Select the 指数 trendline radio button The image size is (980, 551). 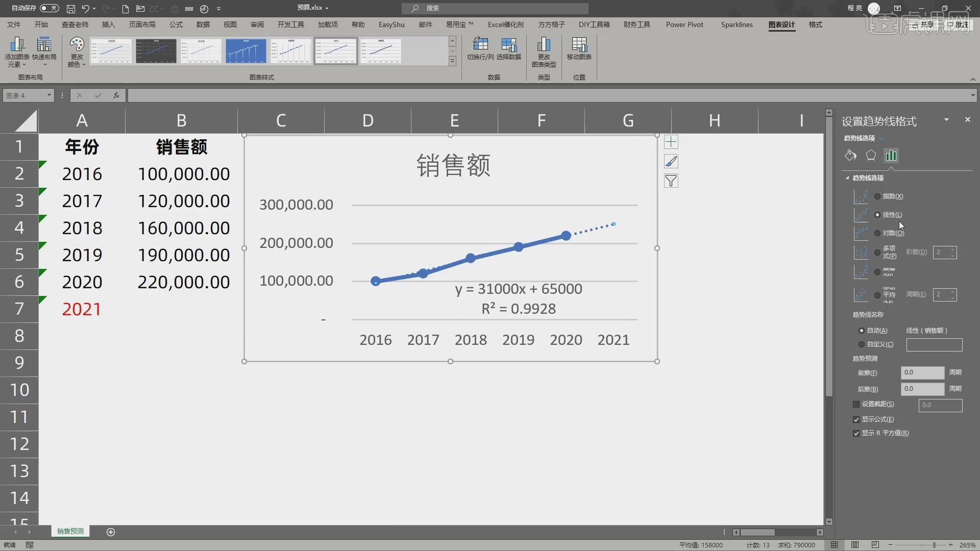coord(877,196)
